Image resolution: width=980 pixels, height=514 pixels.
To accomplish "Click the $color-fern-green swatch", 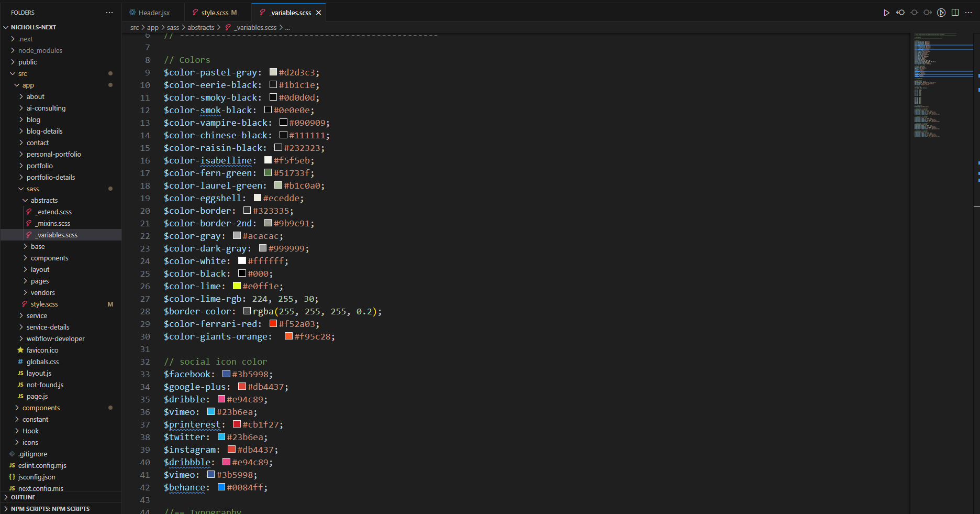I will tap(268, 172).
